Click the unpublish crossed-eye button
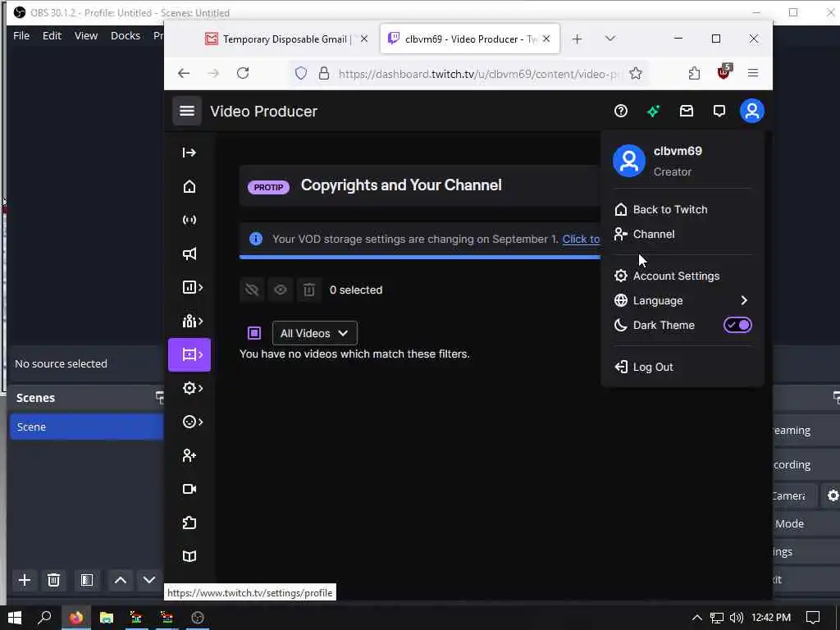 (252, 290)
